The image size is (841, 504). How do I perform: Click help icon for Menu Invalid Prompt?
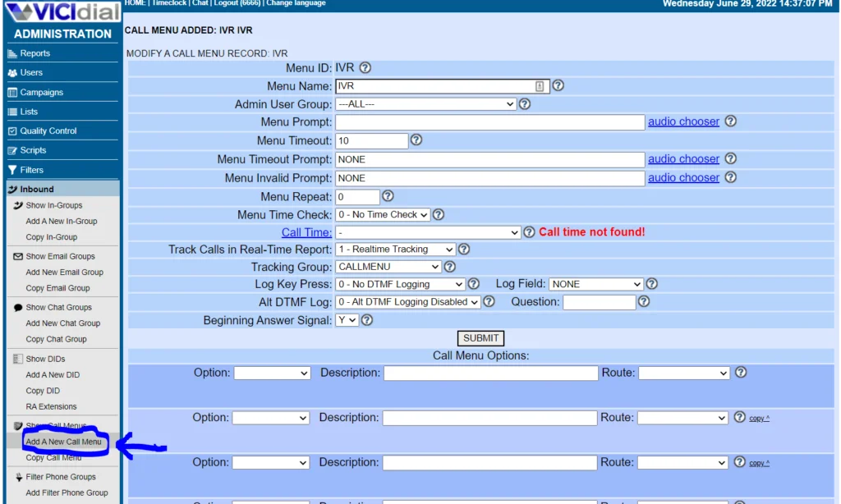(x=730, y=177)
